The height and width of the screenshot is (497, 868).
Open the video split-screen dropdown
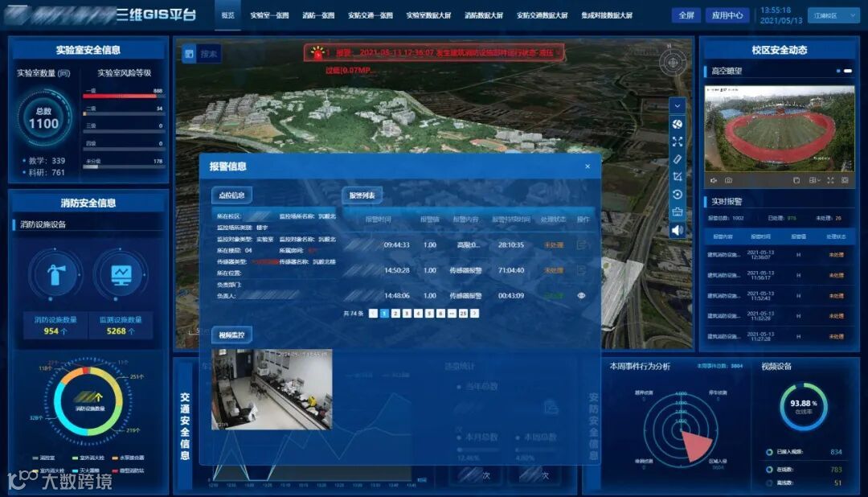pyautogui.click(x=814, y=181)
